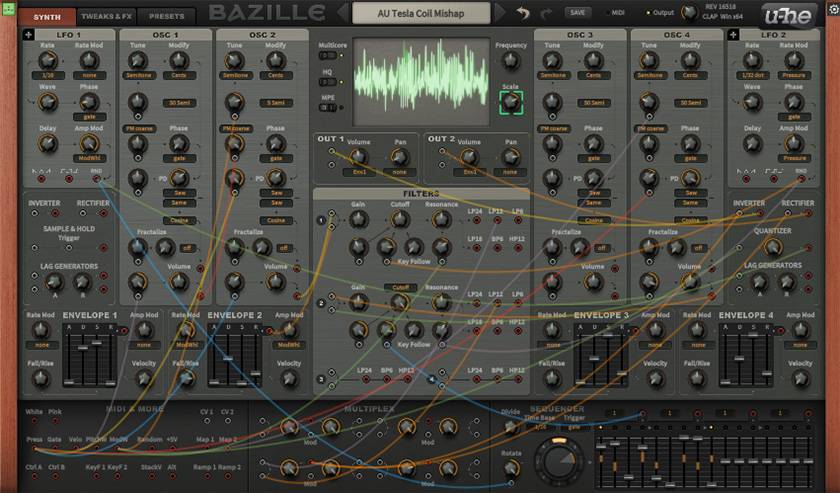Click the plus icon beside LFO 2
Viewport: 840px width, 493px height.
click(x=732, y=35)
